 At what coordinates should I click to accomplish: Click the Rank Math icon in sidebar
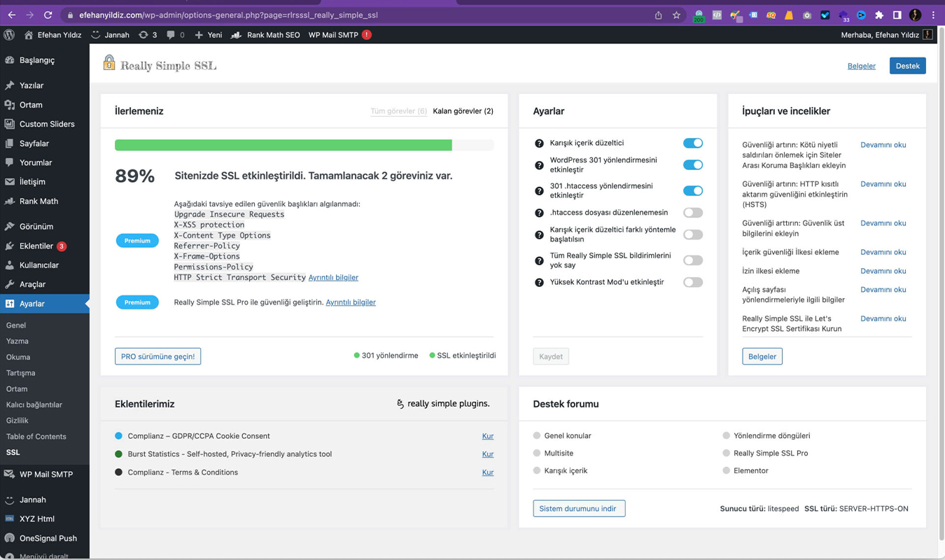pos(10,201)
